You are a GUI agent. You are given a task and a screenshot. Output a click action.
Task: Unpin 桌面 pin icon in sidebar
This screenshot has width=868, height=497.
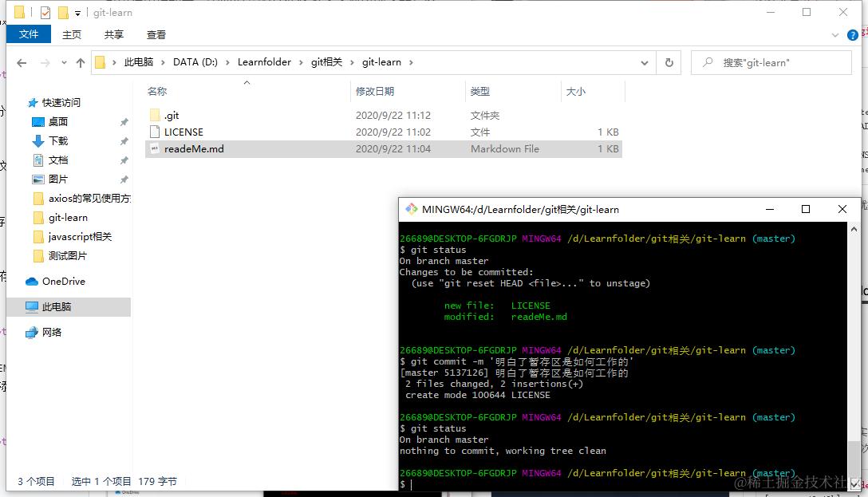pyautogui.click(x=124, y=122)
